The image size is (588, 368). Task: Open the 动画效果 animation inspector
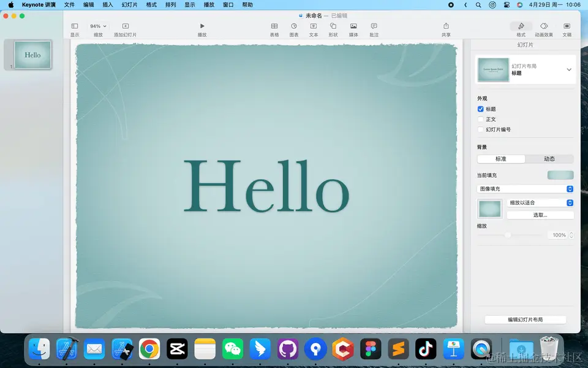coord(544,29)
